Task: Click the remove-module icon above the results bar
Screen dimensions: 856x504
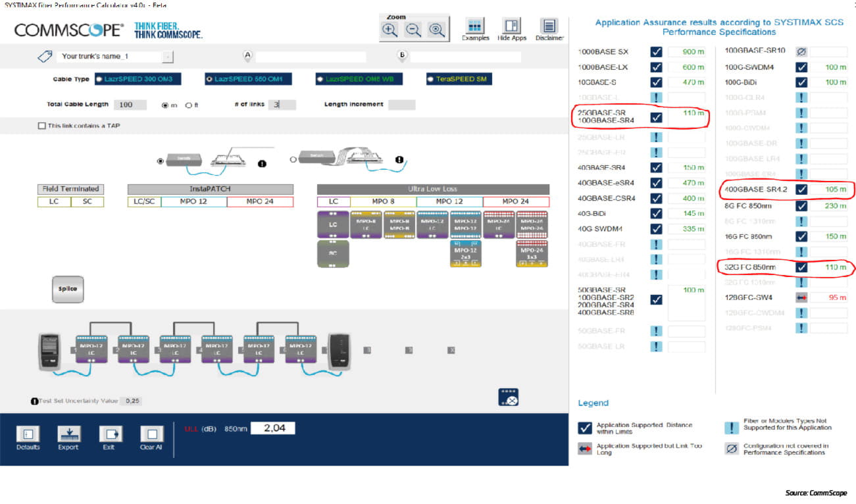Action: [x=508, y=397]
